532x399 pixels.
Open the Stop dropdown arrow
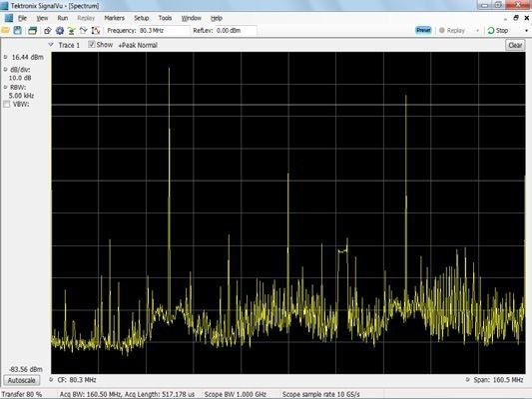point(526,31)
